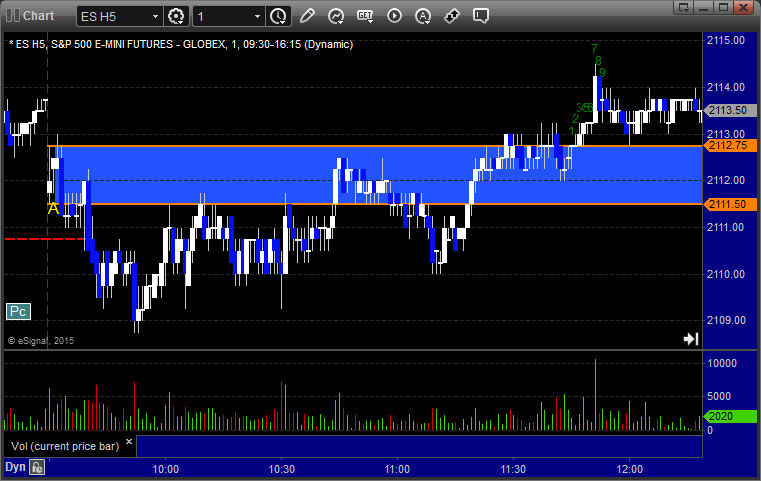Image resolution: width=761 pixels, height=481 pixels.
Task: Open the alerts A circle icon
Action: tap(423, 16)
